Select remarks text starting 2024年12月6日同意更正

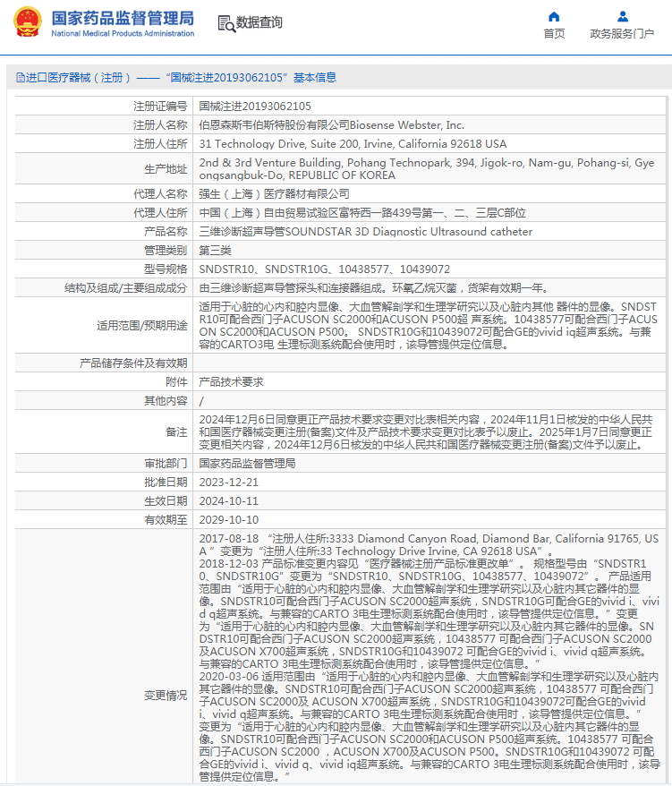click(x=425, y=432)
